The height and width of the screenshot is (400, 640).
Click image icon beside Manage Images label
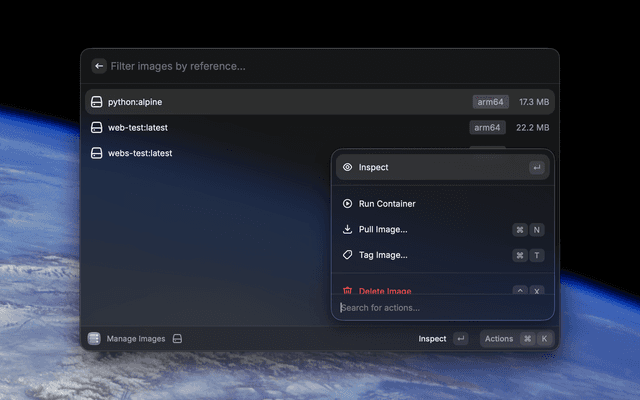click(177, 339)
